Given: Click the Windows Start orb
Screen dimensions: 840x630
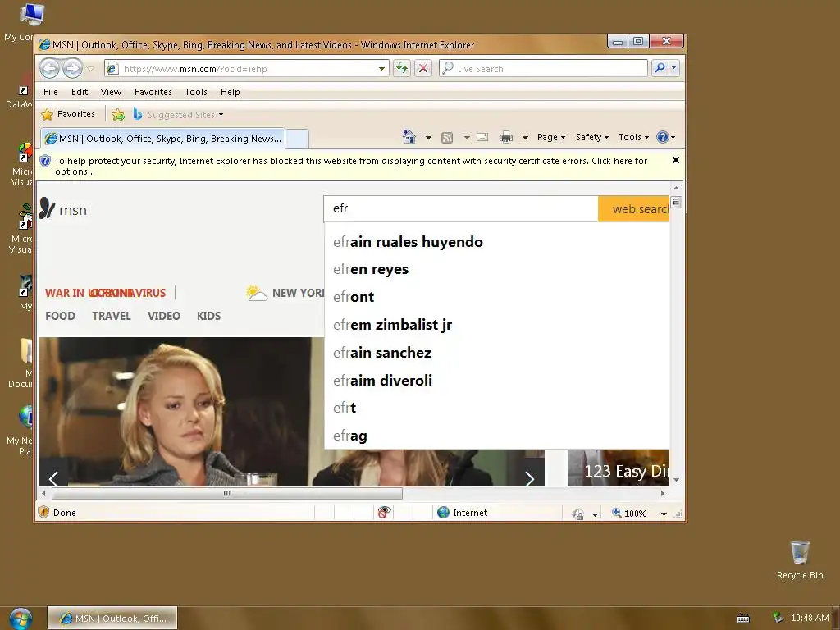Looking at the screenshot, I should pyautogui.click(x=21, y=619).
